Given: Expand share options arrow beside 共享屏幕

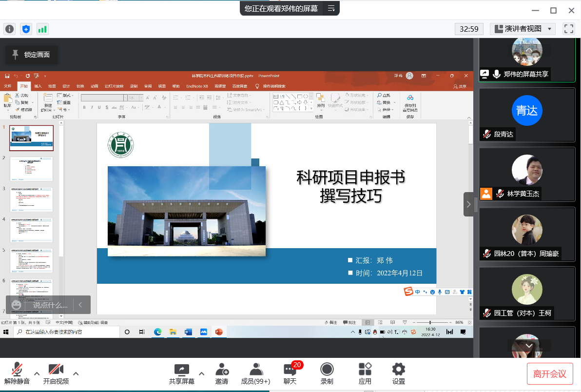Looking at the screenshot, I should (202, 373).
